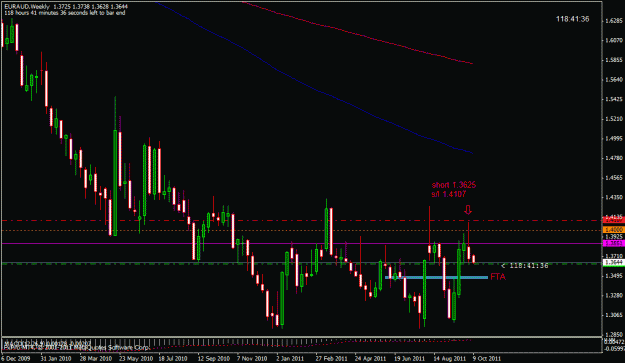Click the 1.4565 price axis label
Viewport: 625px width, 363px height.
(614, 178)
